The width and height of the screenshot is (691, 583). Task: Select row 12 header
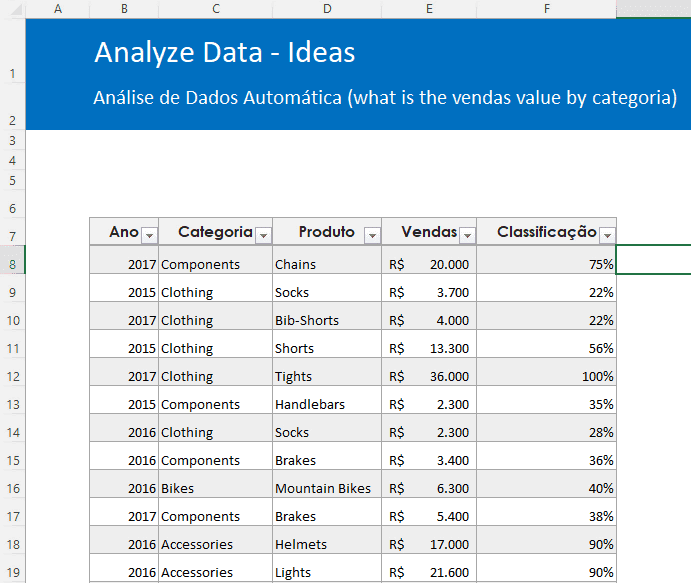12,376
